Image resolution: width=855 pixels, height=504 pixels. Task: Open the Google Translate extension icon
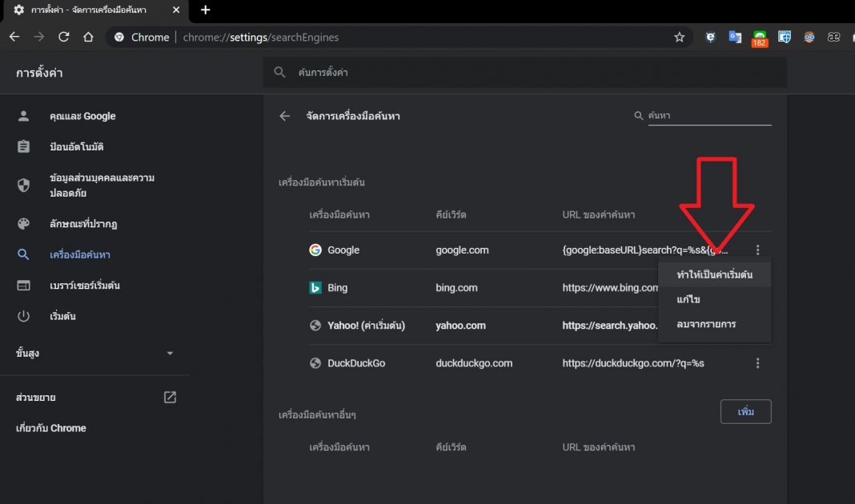(x=735, y=37)
